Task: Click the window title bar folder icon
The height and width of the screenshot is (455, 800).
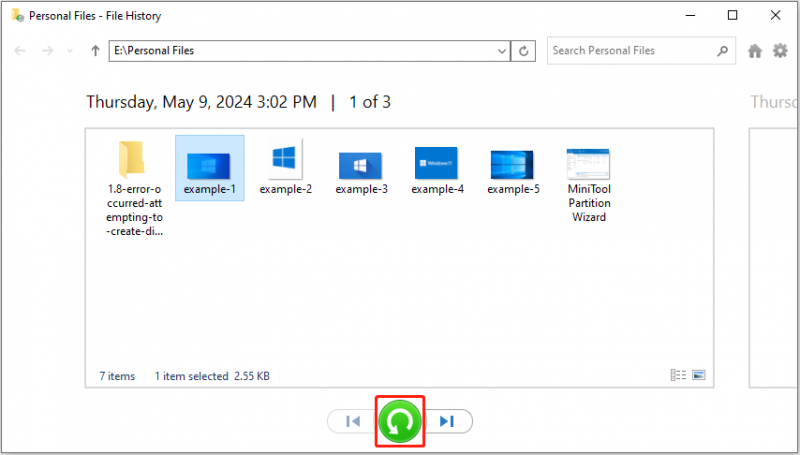Action: (17, 15)
